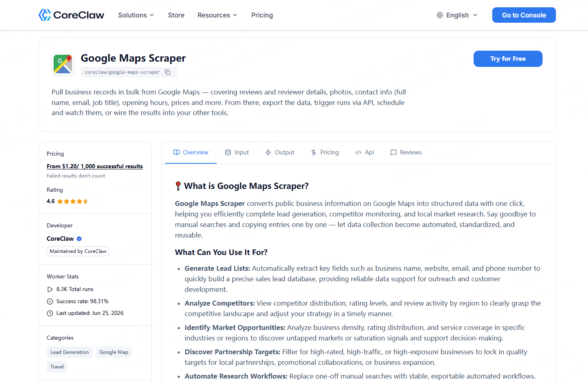Click the Reviews speech bubble icon
The width and height of the screenshot is (588, 381).
pyautogui.click(x=394, y=152)
